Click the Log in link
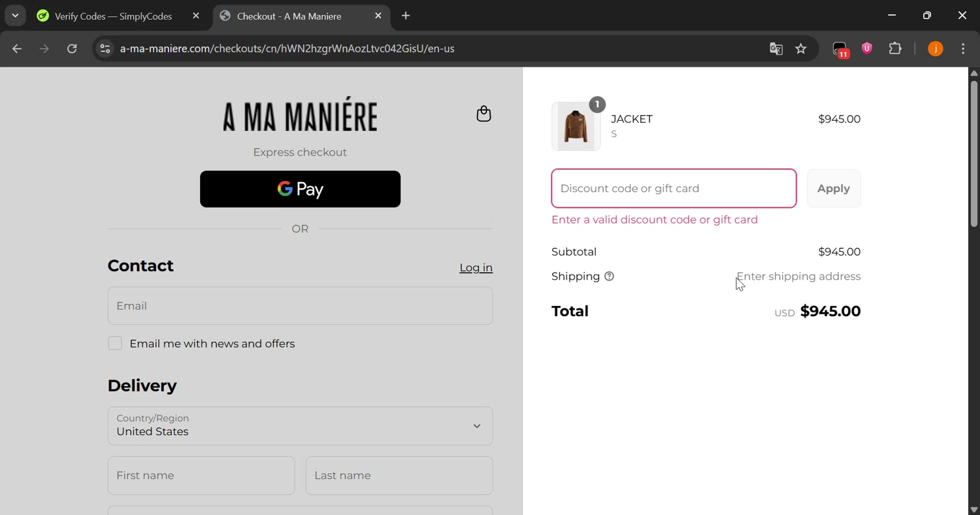 click(476, 267)
